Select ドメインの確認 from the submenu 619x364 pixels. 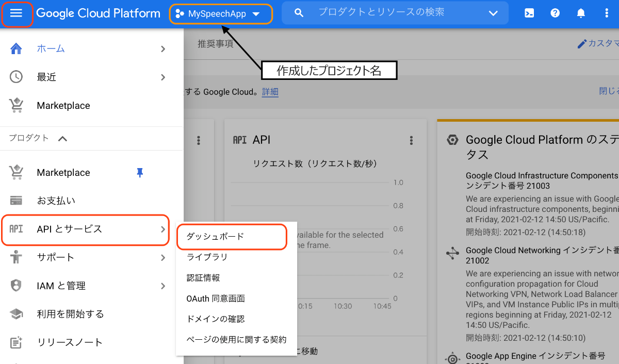pyautogui.click(x=236, y=319)
